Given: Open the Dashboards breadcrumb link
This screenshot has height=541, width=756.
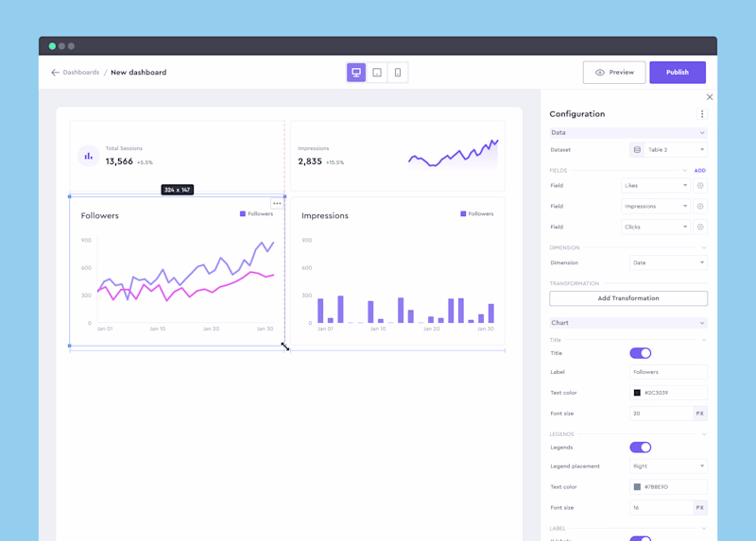Looking at the screenshot, I should pos(81,73).
